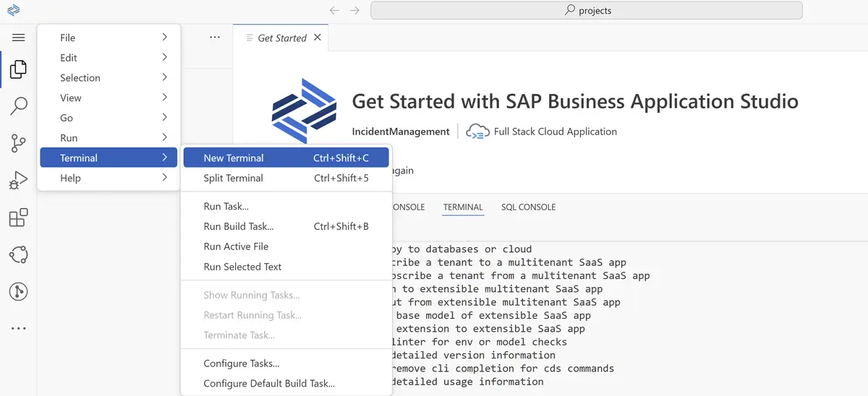Open sidebar more actions ellipsis

pyautogui.click(x=215, y=38)
